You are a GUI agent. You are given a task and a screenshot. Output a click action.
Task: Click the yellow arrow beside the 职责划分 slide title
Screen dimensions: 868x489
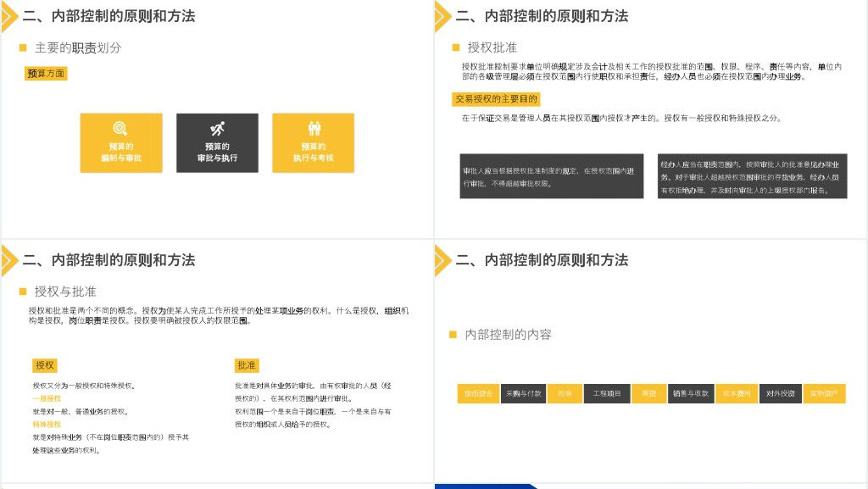pyautogui.click(x=9, y=16)
